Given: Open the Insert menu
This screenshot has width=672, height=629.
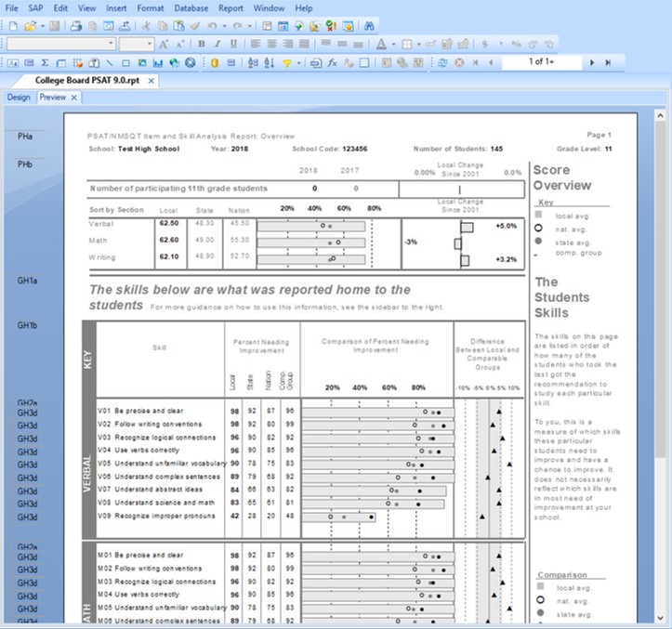Looking at the screenshot, I should tap(116, 8).
